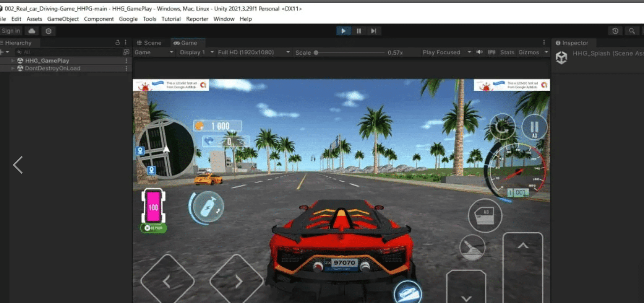This screenshot has height=303, width=644.
Task: Toggle the Hierarchy lock icon
Action: click(x=118, y=43)
